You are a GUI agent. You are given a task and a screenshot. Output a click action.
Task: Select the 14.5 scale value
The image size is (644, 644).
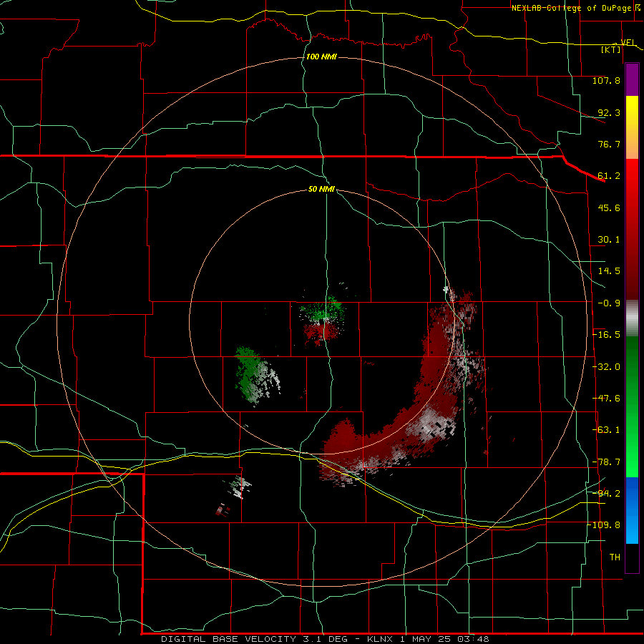tap(609, 271)
